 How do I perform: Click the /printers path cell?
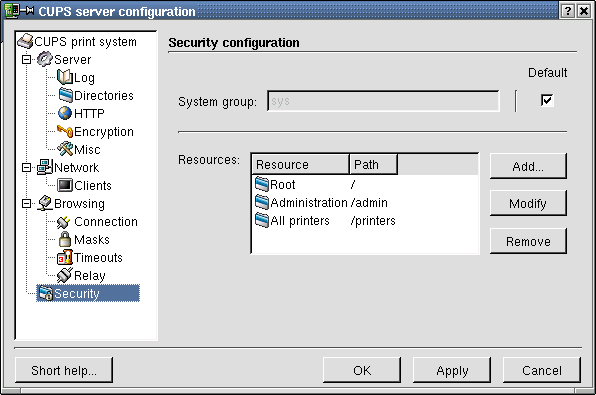(x=373, y=221)
